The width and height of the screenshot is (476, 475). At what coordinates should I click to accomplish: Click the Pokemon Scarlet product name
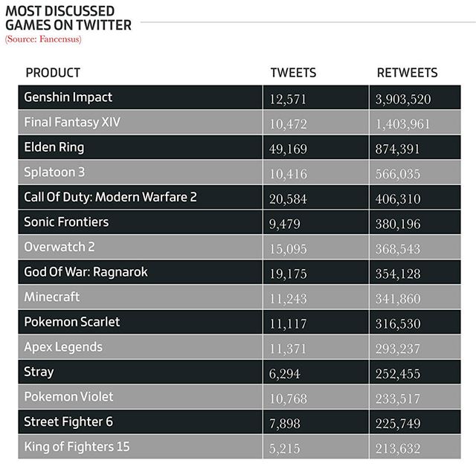72,322
